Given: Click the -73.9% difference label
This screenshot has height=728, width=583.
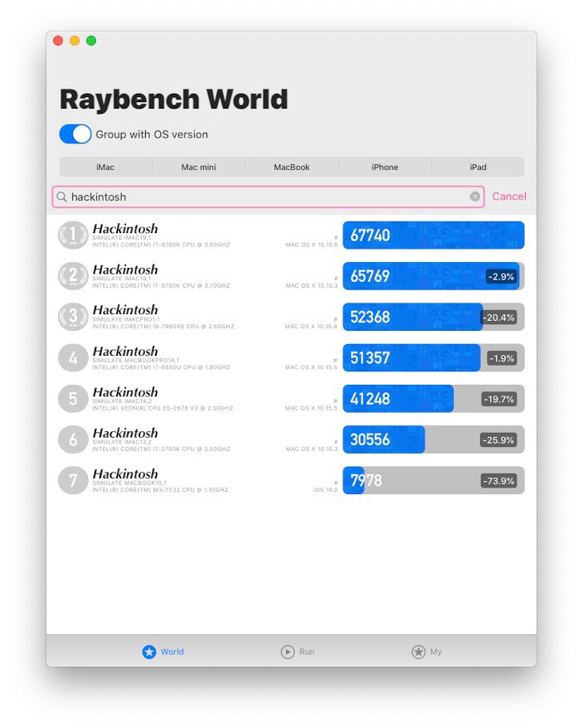Looking at the screenshot, I should click(498, 481).
